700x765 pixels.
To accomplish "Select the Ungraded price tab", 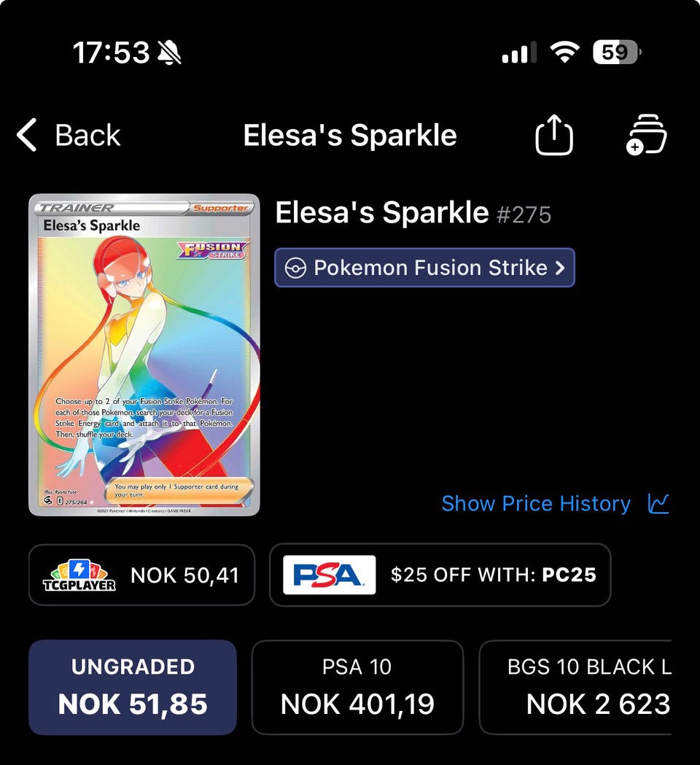I will tap(133, 687).
